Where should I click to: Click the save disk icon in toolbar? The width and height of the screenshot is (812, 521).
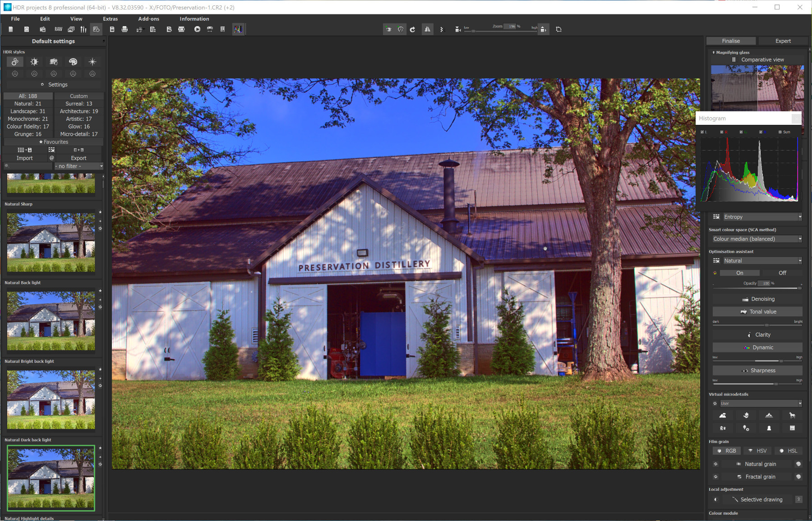tap(112, 29)
